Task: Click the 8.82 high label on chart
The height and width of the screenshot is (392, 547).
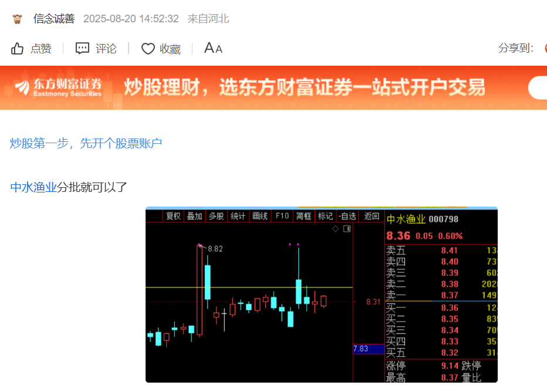Action: (x=215, y=249)
